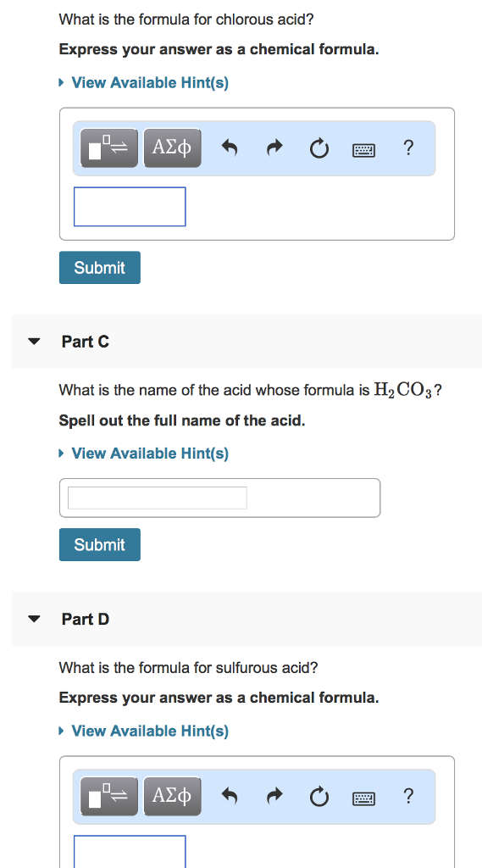Collapse the Part D section
This screenshot has height=868, width=482.
[35, 619]
